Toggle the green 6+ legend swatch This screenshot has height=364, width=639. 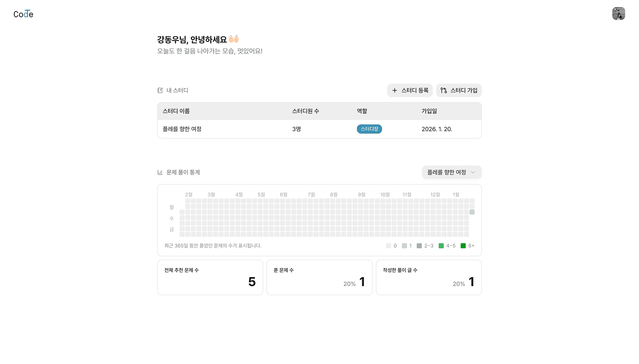[x=463, y=245]
